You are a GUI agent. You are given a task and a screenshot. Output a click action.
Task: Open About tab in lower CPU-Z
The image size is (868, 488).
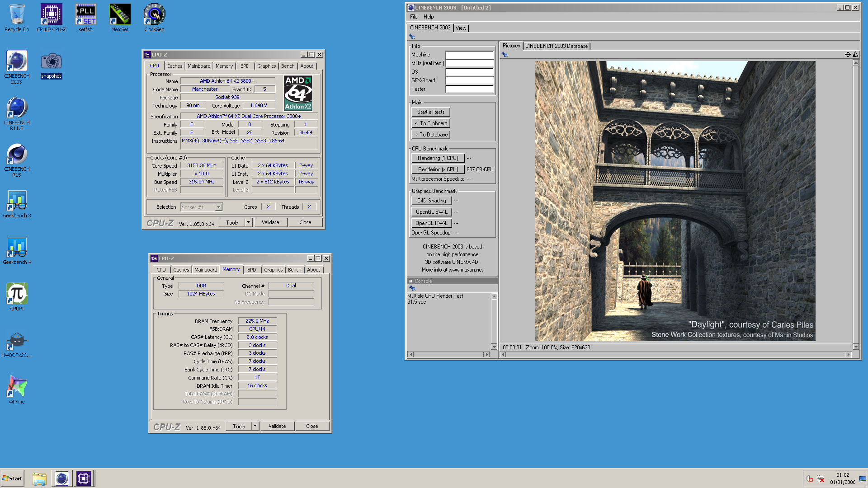pos(313,270)
